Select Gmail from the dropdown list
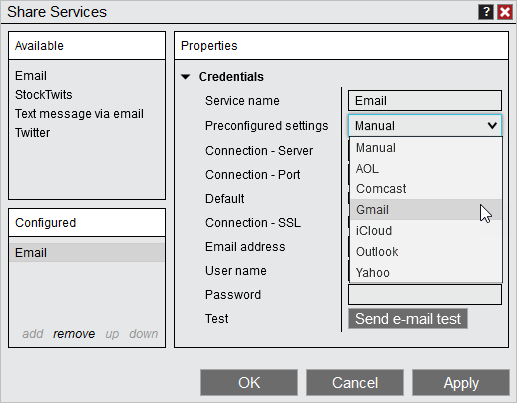 (425, 210)
